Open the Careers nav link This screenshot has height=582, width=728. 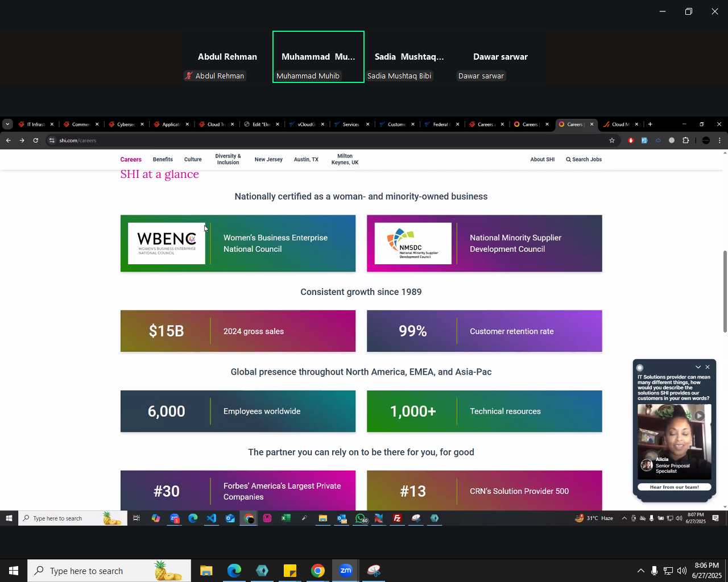(131, 160)
